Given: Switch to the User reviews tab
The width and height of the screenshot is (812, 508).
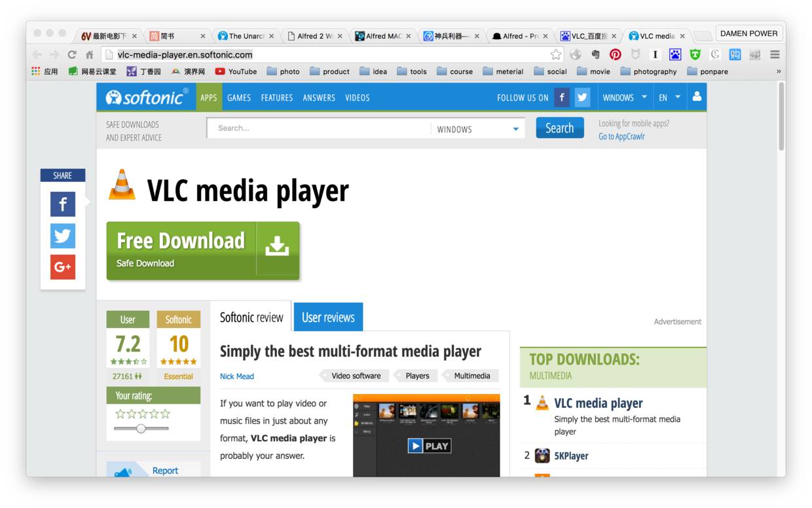Looking at the screenshot, I should point(328,317).
